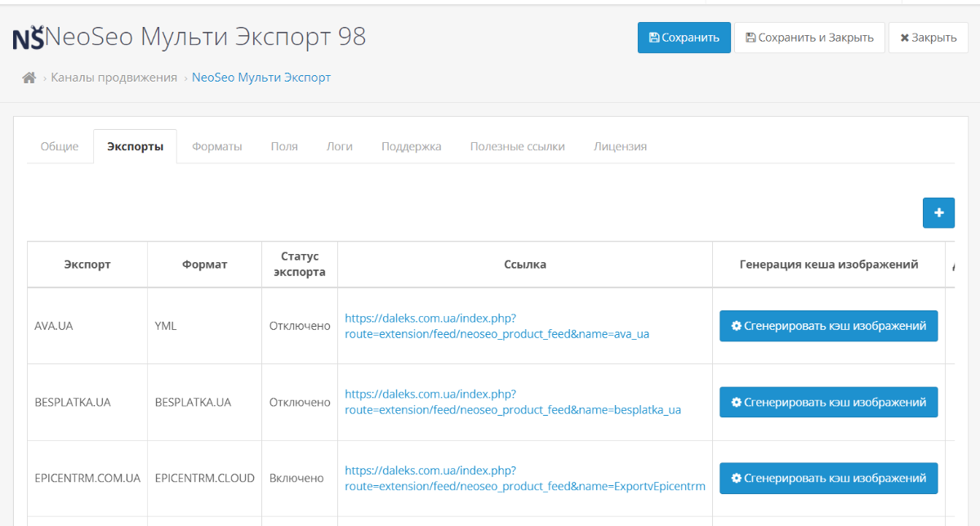Click the Включено status cell
This screenshot has height=526, width=980.
coord(300,479)
